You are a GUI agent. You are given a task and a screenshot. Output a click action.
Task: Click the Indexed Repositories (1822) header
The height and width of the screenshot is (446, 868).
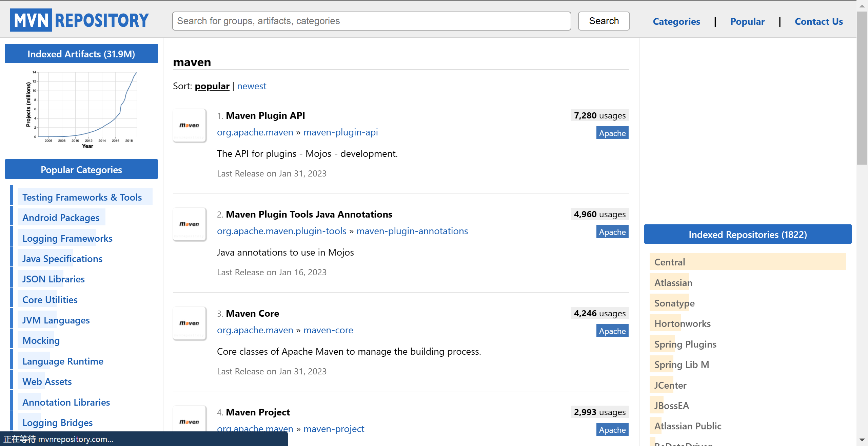(748, 234)
